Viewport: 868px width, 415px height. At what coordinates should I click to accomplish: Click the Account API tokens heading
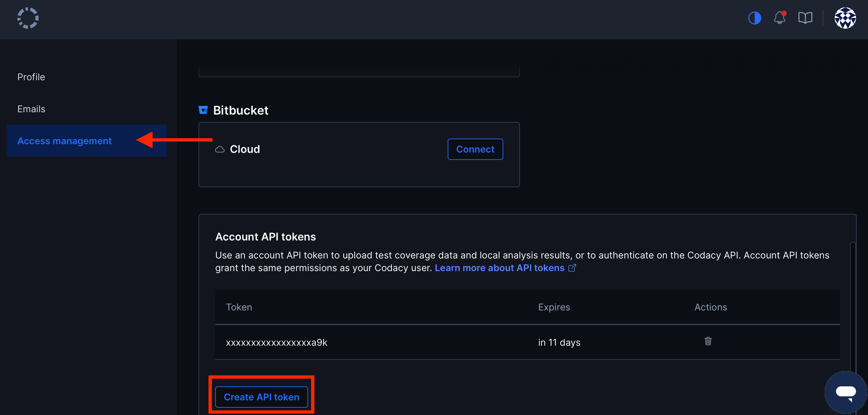tap(265, 236)
